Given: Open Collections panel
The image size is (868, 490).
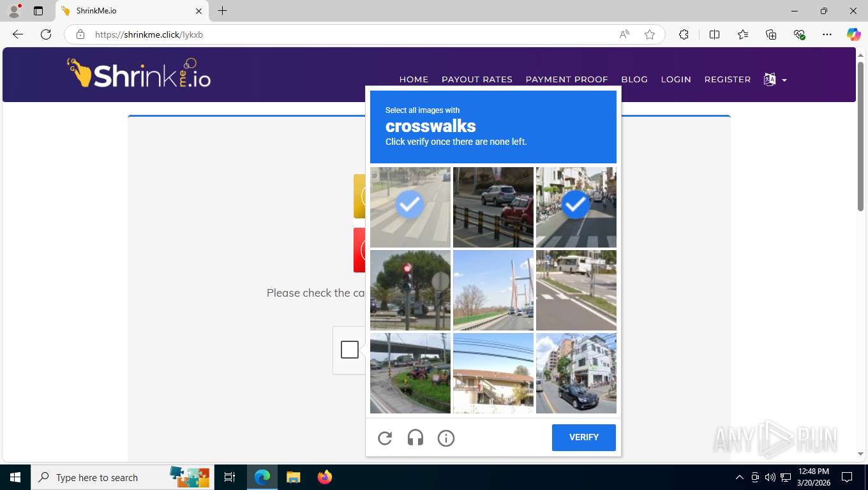Looking at the screenshot, I should (x=771, y=34).
